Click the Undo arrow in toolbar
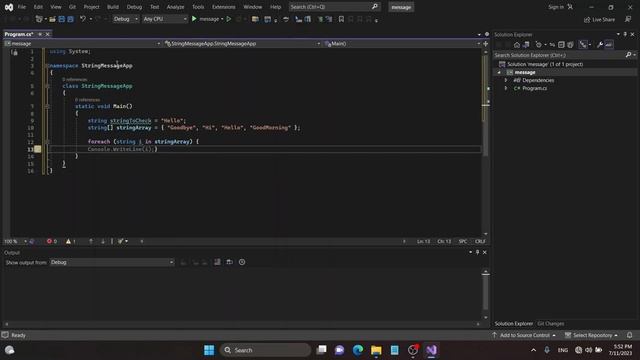 [83, 19]
